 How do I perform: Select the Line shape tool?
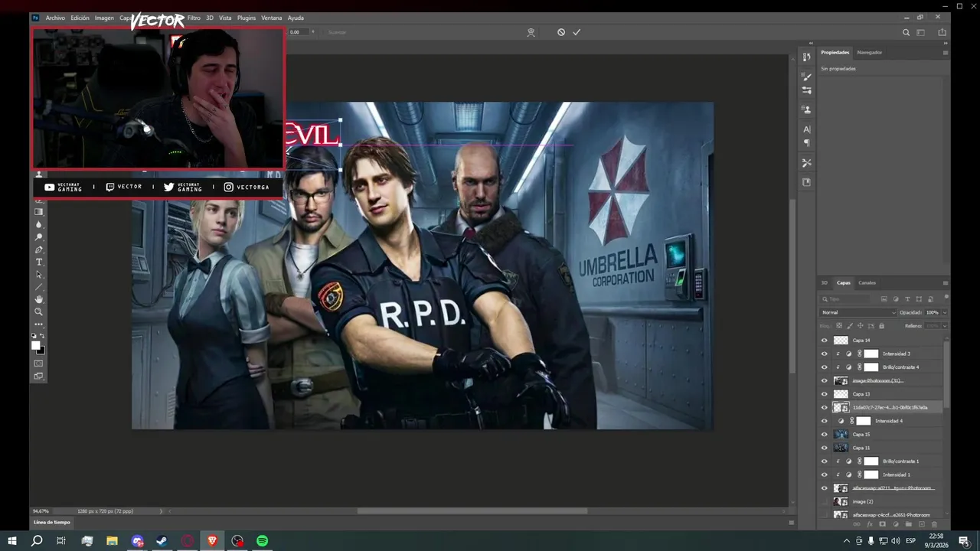39,287
